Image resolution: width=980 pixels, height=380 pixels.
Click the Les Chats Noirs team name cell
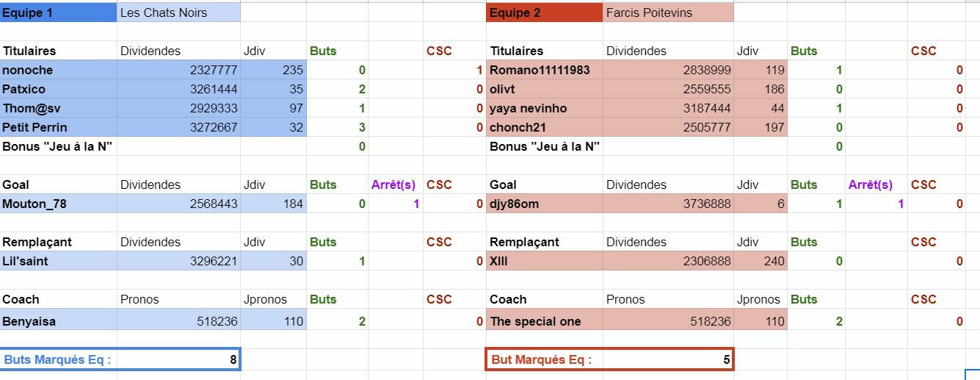(x=178, y=12)
